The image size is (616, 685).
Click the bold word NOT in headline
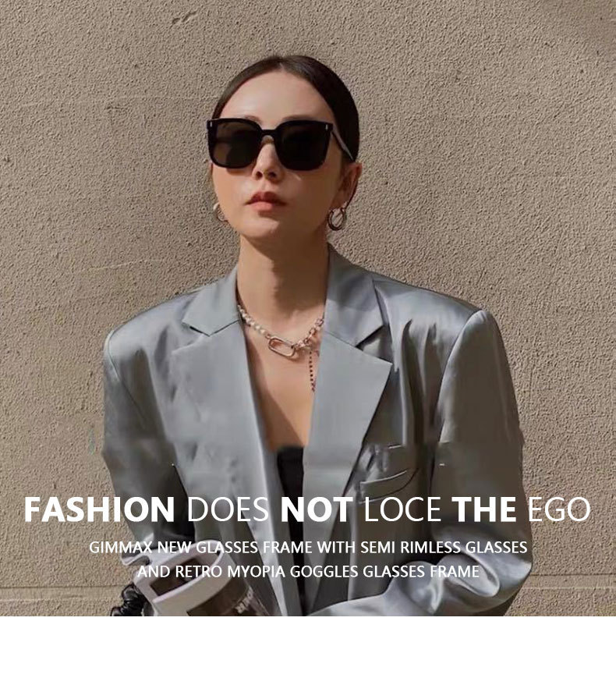(x=316, y=509)
